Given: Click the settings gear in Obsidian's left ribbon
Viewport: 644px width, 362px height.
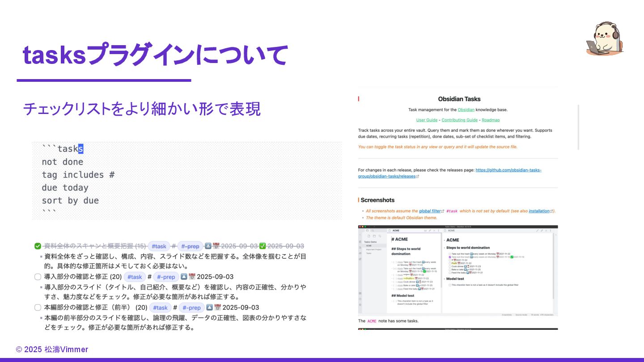Looking at the screenshot, I should pos(360,305).
